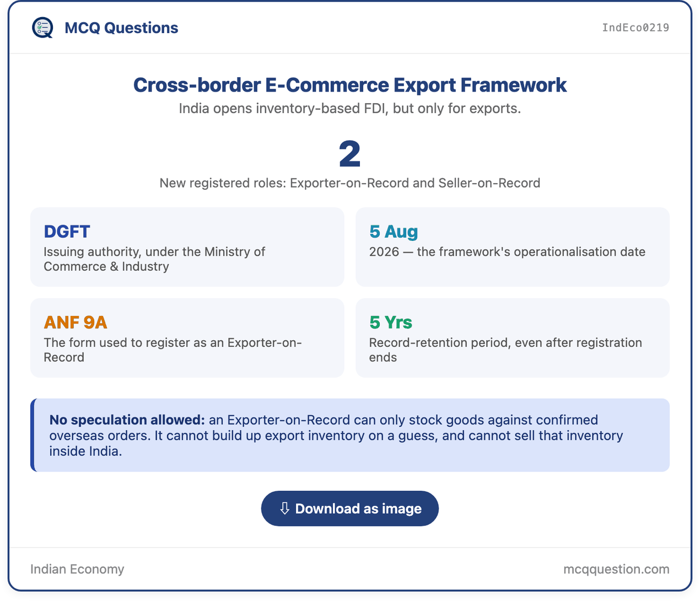Click the Exporter-on-Record and Seller-on-Record caption
700x601 pixels.
pos(350,183)
